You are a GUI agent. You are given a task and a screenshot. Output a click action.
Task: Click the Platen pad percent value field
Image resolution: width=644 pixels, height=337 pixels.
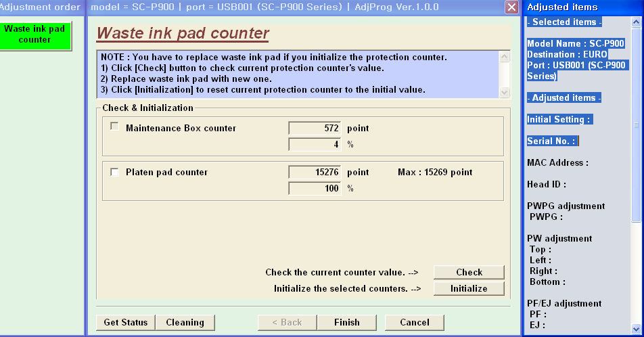[x=315, y=189]
